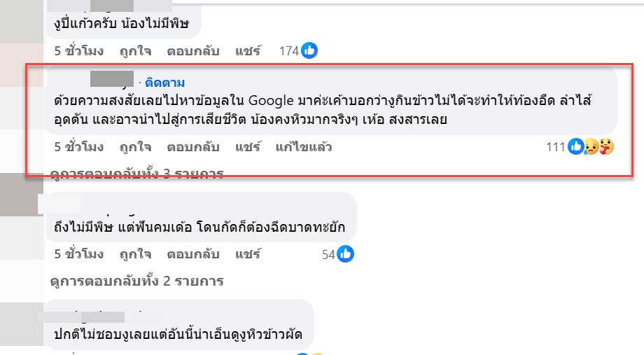Image resolution: width=644 pixels, height=355 pixels.
Task: Click ติดตาม to follow the commenter
Action: pyautogui.click(x=165, y=83)
